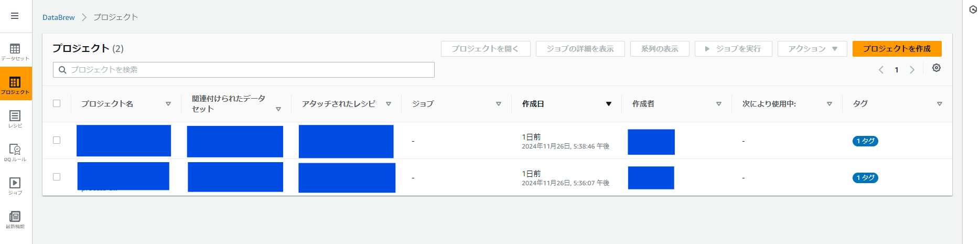
Task: Check the first project row checkbox
Action: (57, 140)
